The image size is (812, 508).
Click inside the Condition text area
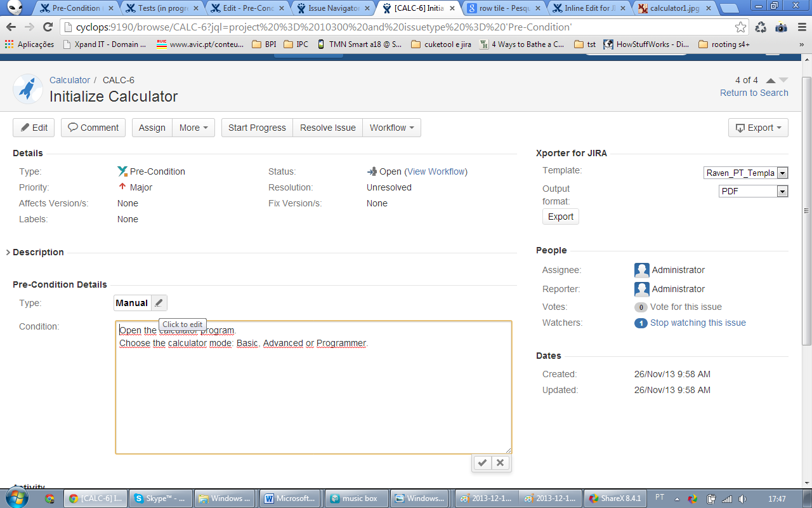(x=313, y=387)
